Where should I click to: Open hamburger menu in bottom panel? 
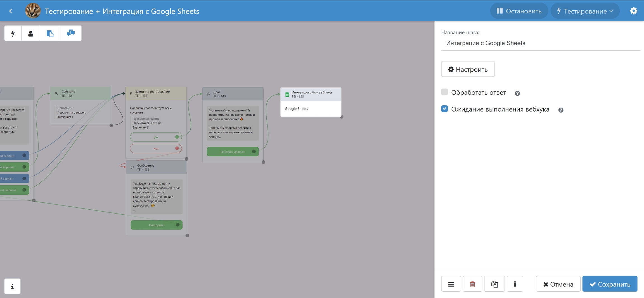tap(451, 284)
